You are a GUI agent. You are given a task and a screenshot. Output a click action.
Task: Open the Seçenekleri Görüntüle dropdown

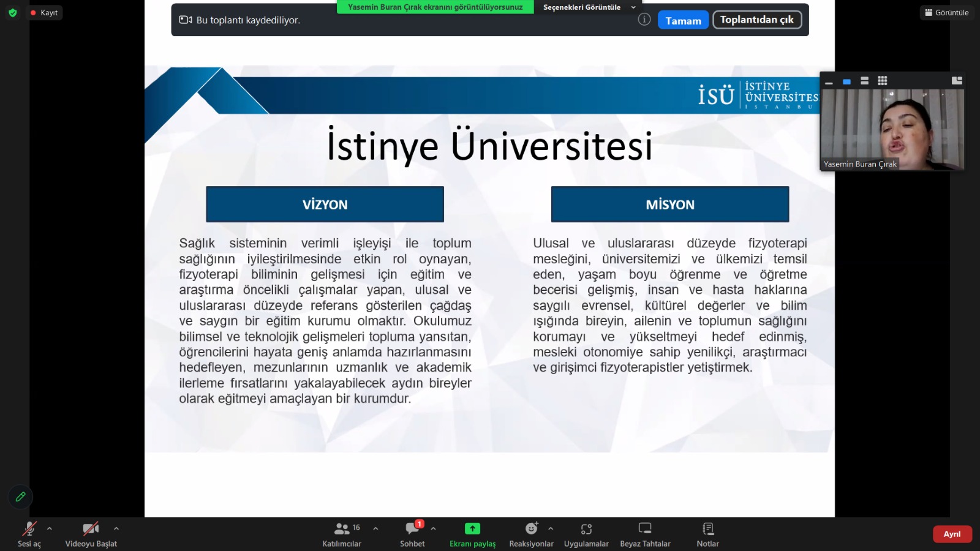coord(588,7)
